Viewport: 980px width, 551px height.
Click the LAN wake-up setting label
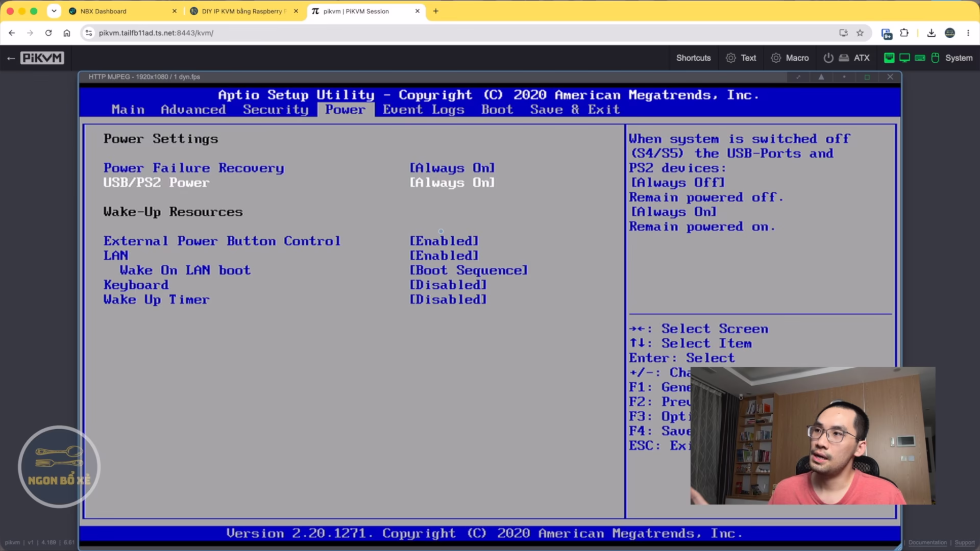pos(116,256)
